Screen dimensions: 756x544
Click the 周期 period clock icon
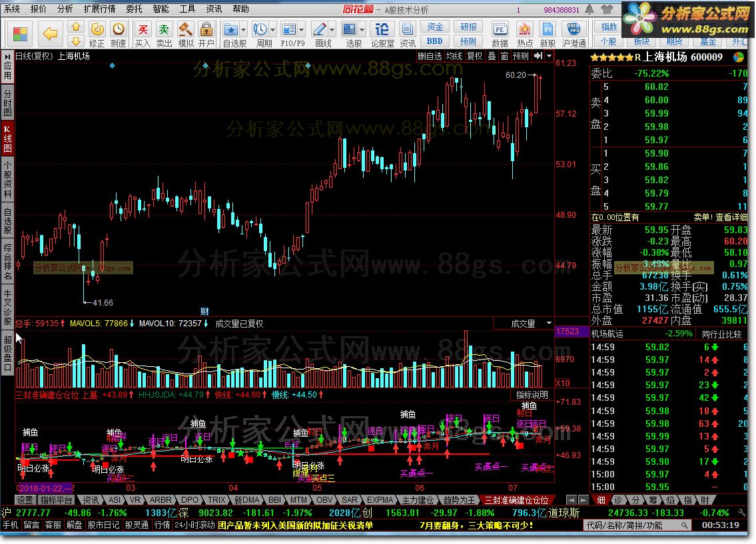pyautogui.click(x=260, y=30)
